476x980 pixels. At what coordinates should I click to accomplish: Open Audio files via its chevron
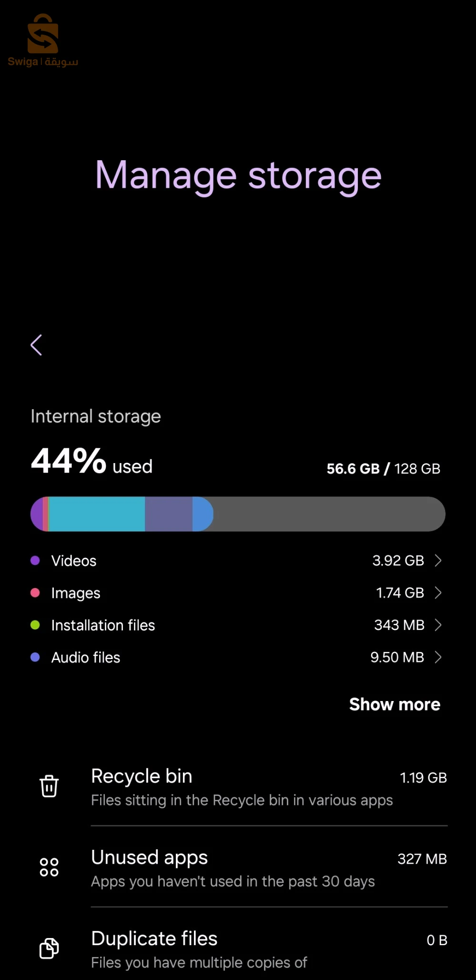tap(438, 657)
